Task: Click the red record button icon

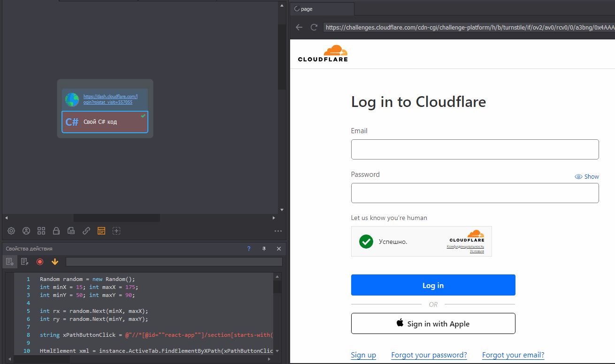Action: coord(40,262)
